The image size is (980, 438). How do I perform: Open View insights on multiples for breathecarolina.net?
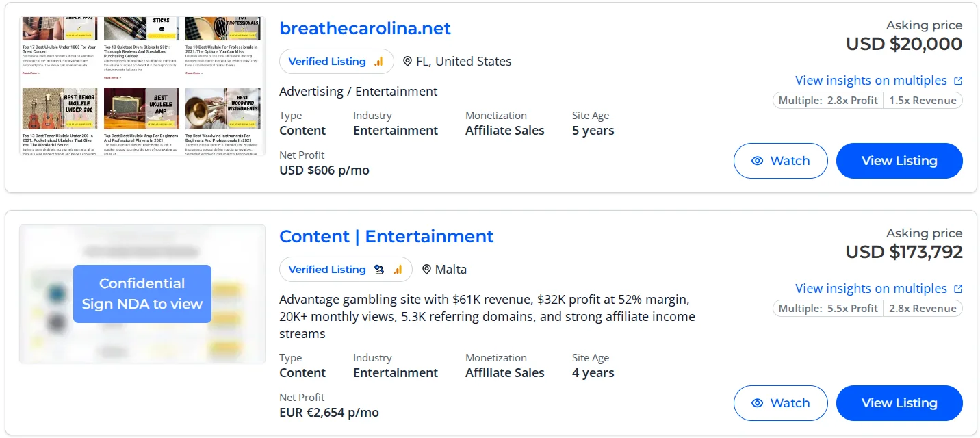tap(871, 81)
